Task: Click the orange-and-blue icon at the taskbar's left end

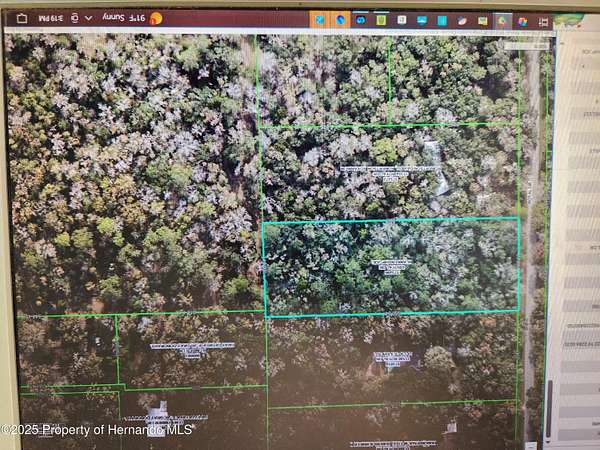Action: click(319, 19)
